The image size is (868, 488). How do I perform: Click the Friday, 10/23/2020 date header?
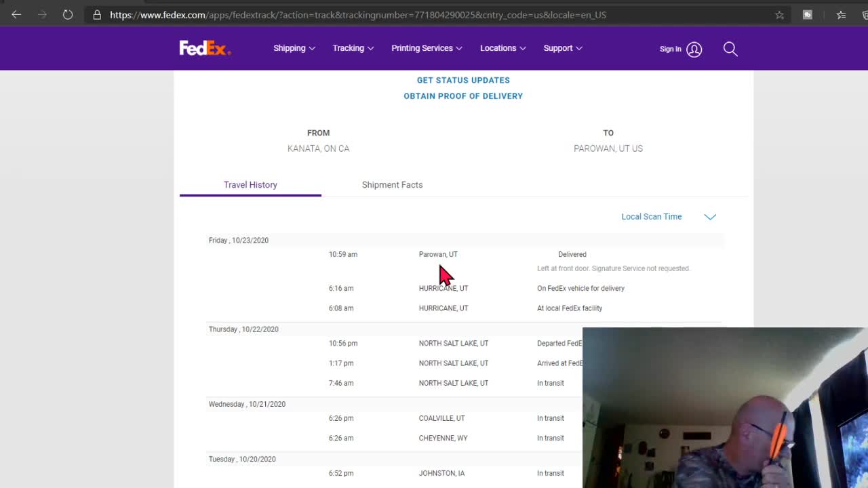tap(239, 241)
